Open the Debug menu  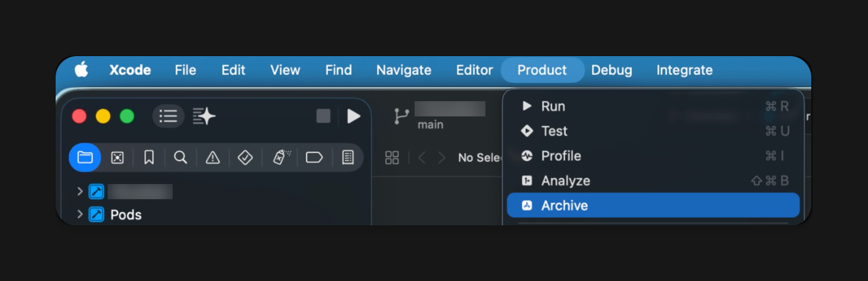point(611,70)
